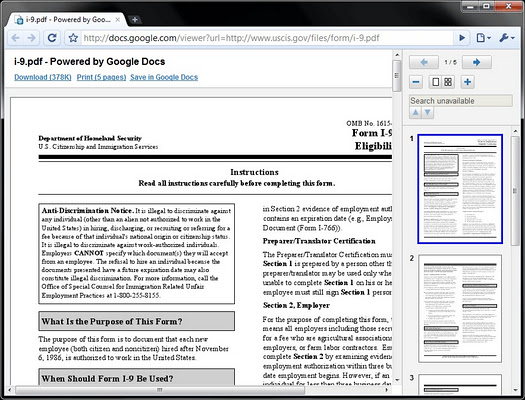Download the PDF via Download (378K) link
525x400 pixels.
tap(43, 77)
